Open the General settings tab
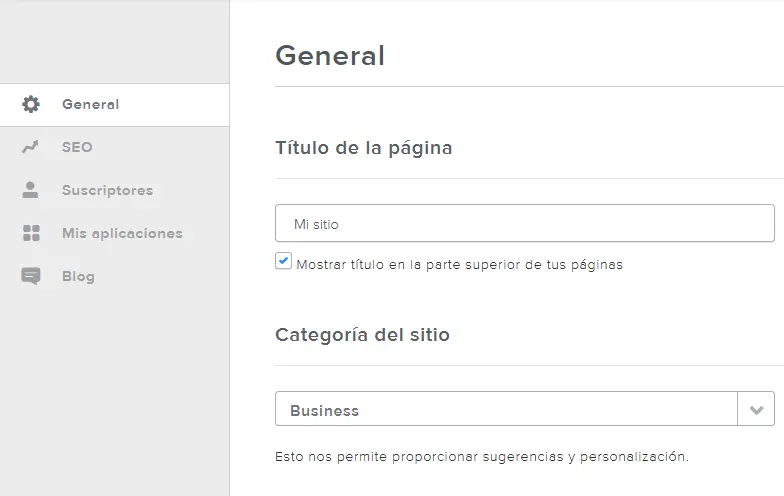784x496 pixels. pyautogui.click(x=90, y=104)
